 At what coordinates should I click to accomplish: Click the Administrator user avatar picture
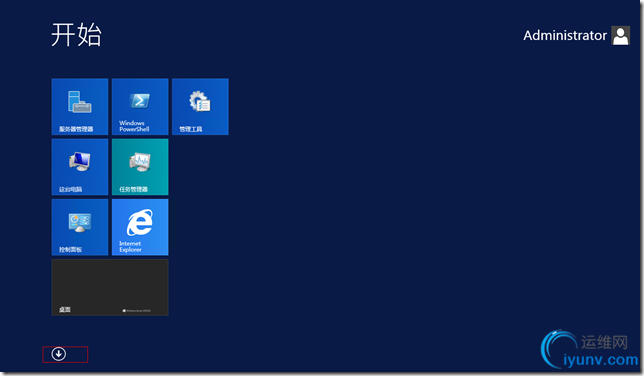[x=621, y=35]
